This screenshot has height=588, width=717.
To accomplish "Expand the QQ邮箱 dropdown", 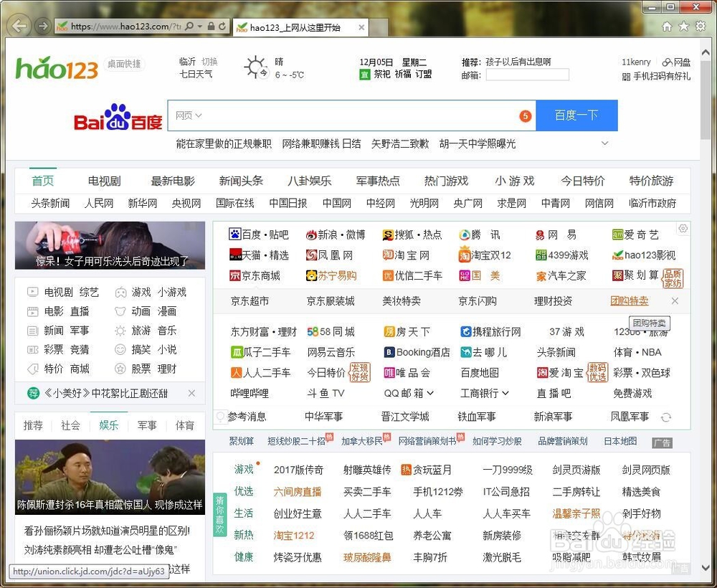I will 429,393.
